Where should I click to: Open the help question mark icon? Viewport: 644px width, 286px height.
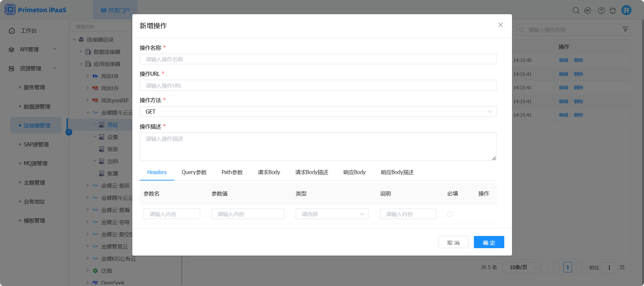601,10
